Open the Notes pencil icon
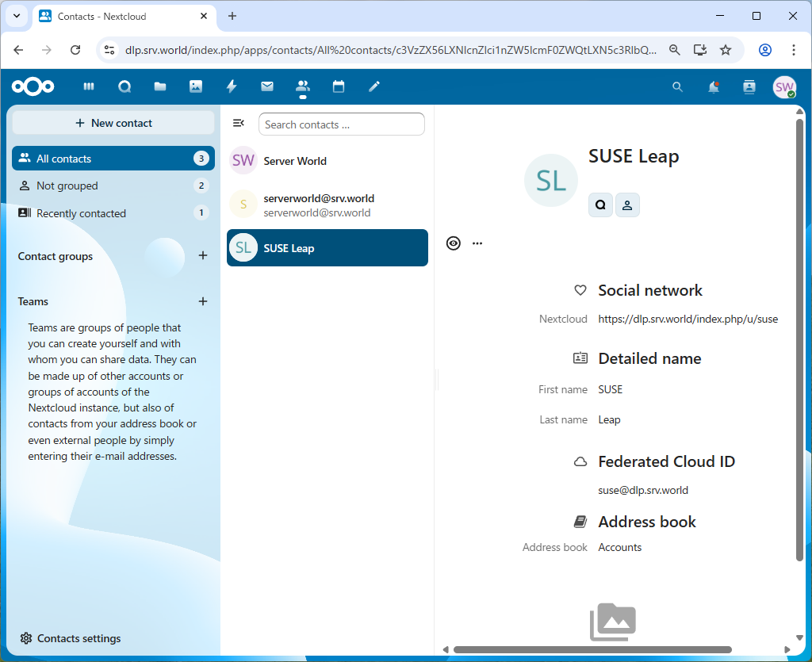Screen dimensions: 812x662 (374, 86)
